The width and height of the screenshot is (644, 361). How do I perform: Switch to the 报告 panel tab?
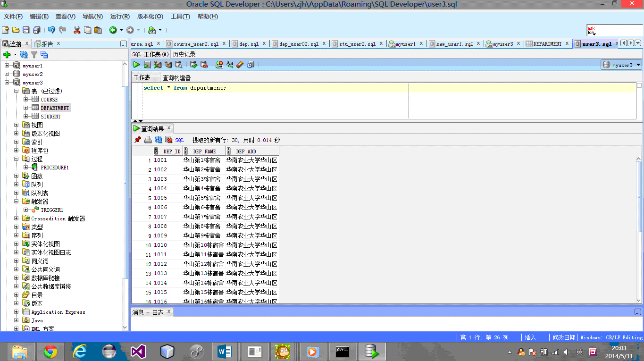point(47,44)
